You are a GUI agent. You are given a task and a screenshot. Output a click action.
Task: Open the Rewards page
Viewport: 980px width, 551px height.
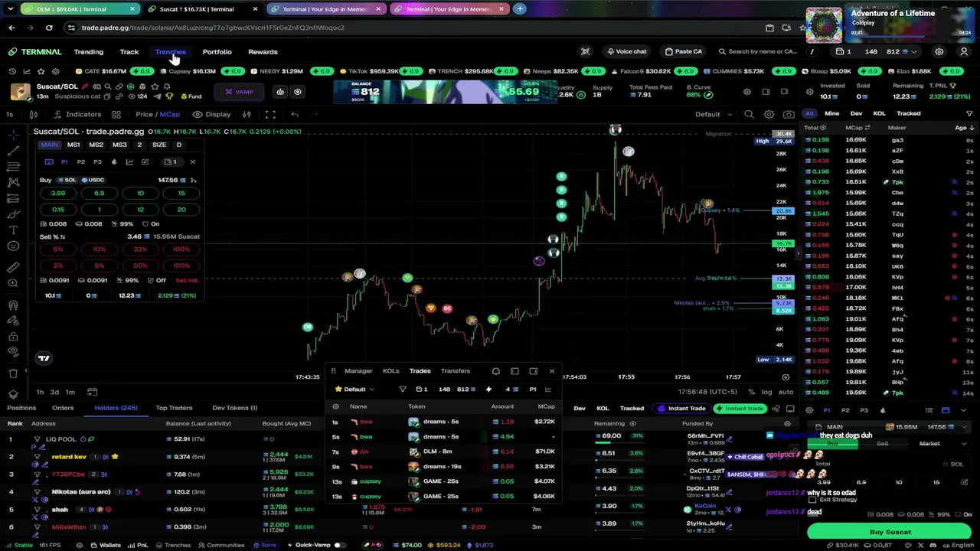point(263,52)
